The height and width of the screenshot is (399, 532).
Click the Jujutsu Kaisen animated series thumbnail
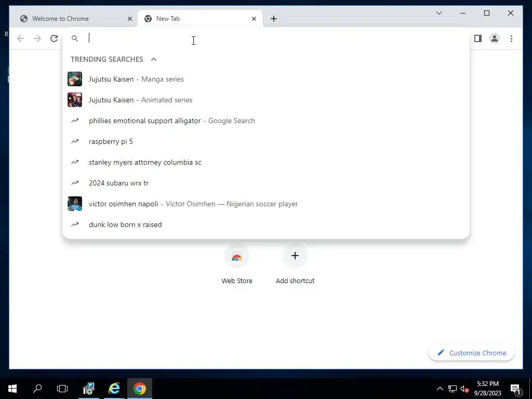tap(75, 100)
